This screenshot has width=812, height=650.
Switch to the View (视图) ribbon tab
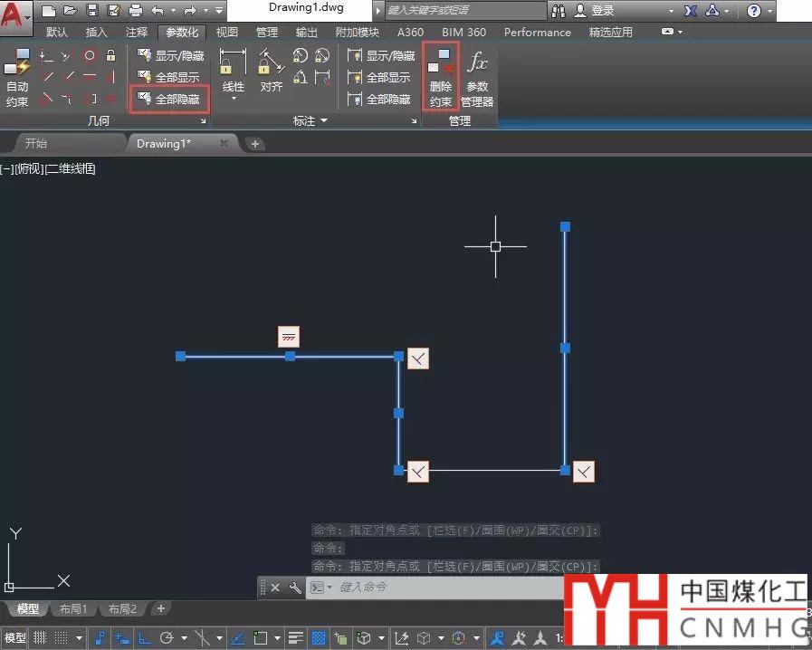point(227,32)
